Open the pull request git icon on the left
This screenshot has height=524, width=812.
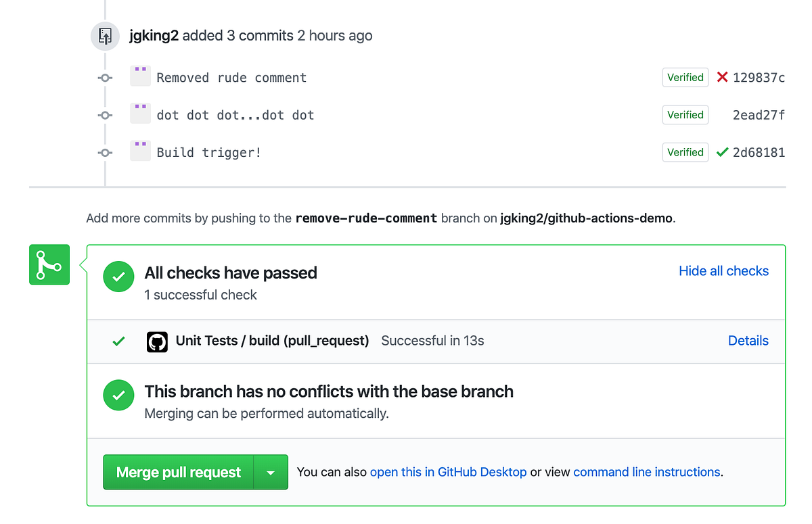click(49, 264)
